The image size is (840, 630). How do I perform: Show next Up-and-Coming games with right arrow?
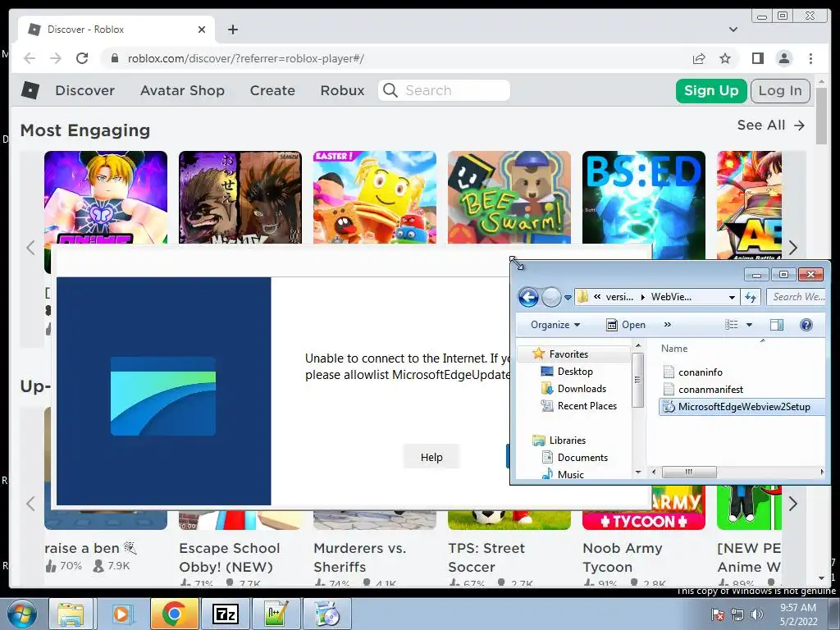pos(793,504)
